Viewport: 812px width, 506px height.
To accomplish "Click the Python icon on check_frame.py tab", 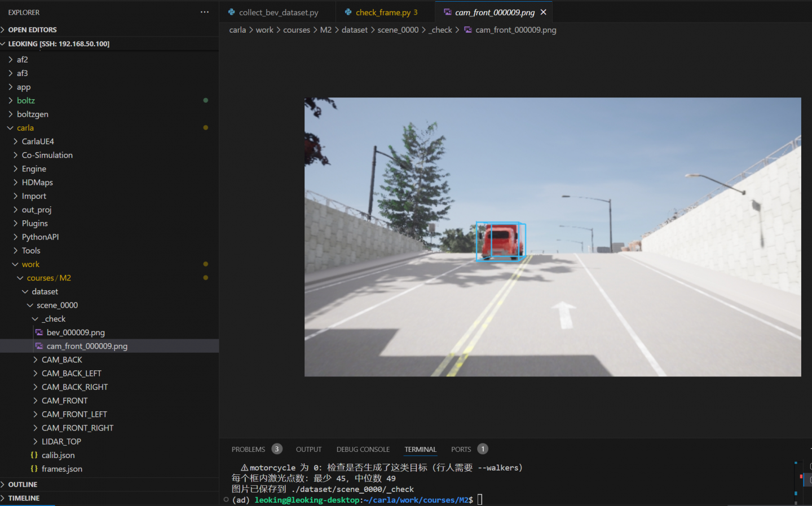I will [x=348, y=12].
